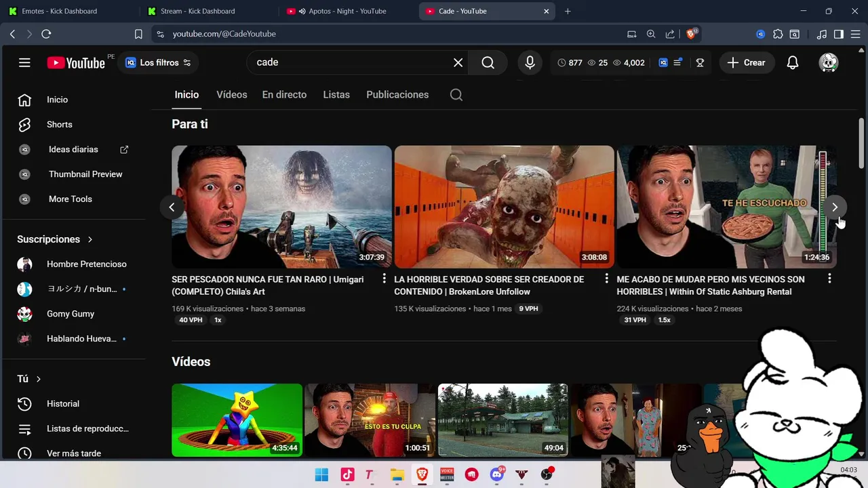868x488 pixels.
Task: Open the account avatar menu
Action: coord(829,62)
